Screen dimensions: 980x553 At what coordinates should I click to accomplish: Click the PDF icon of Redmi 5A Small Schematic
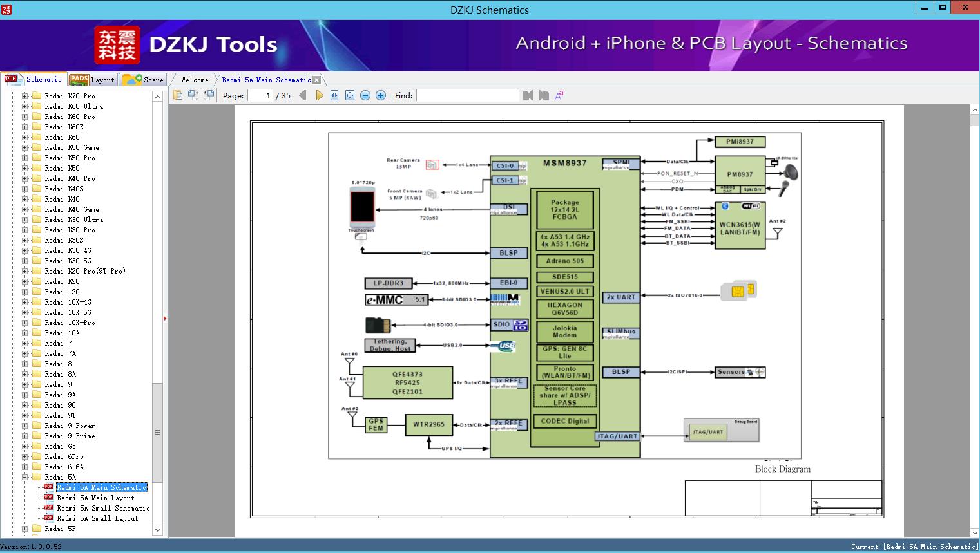pos(48,508)
